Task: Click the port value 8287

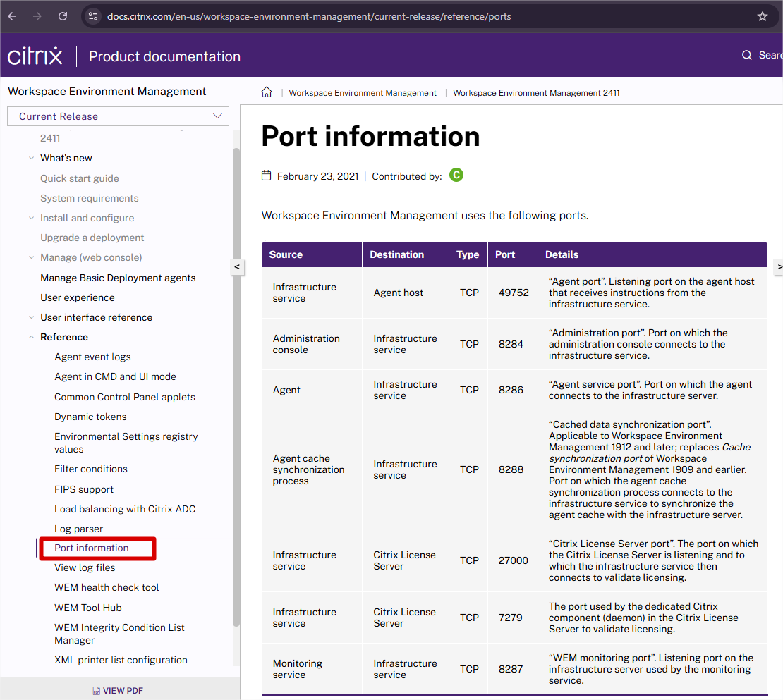Action: (x=510, y=668)
